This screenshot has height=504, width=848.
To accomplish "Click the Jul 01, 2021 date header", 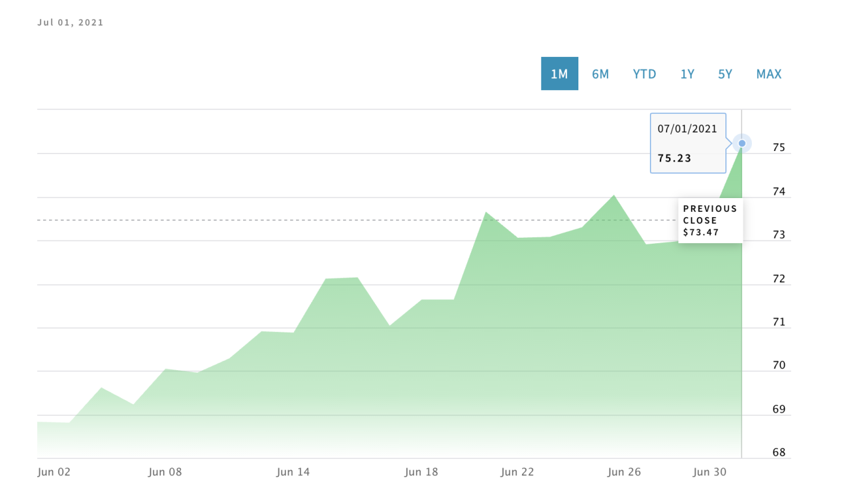I will click(x=70, y=23).
